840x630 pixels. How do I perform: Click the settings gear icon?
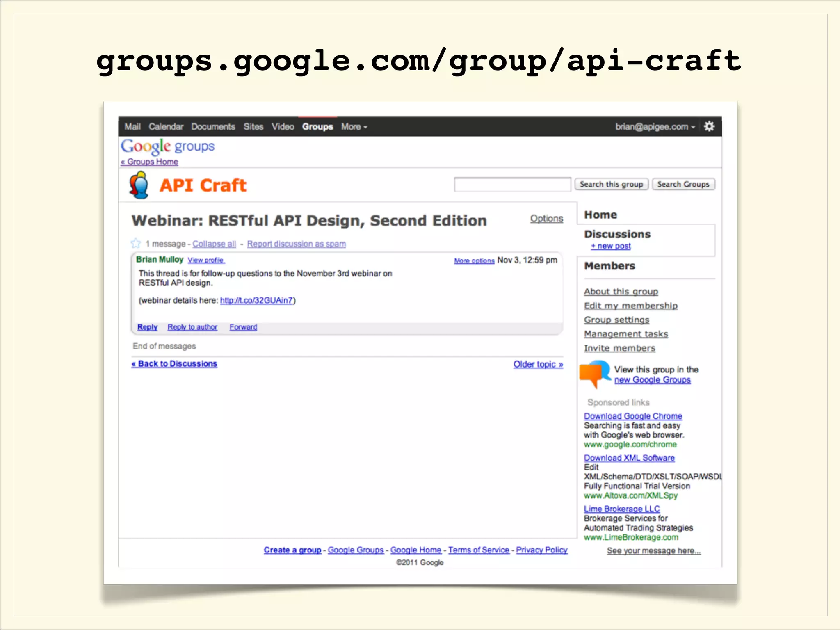pos(709,126)
